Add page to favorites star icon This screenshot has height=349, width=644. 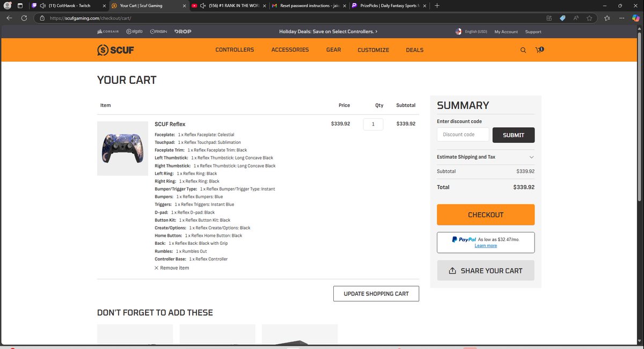point(589,18)
